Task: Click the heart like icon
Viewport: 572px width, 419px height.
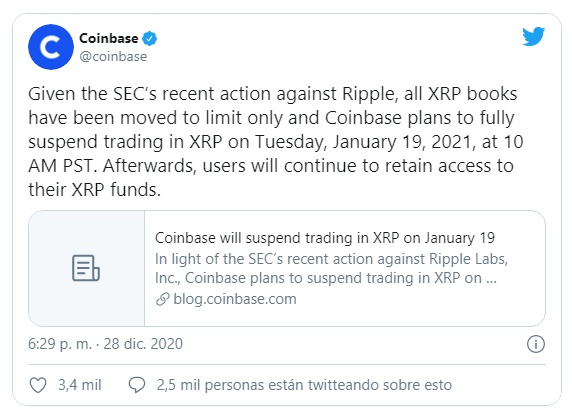Action: (x=38, y=385)
